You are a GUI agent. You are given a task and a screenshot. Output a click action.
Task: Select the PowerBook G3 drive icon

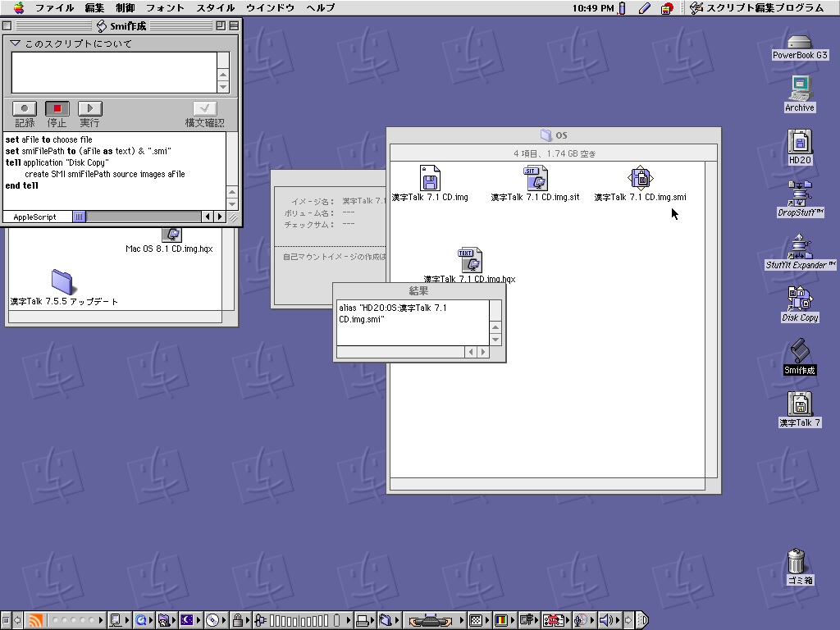click(x=799, y=42)
